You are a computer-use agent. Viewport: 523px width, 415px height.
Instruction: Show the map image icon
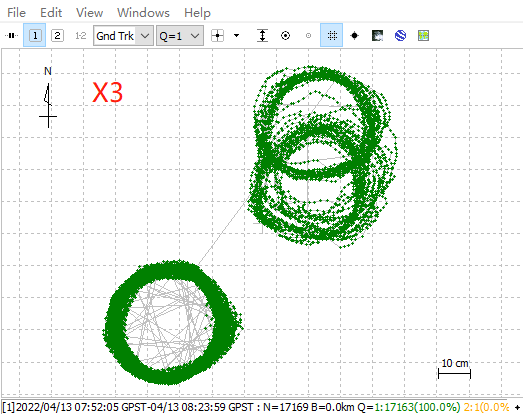coord(377,35)
